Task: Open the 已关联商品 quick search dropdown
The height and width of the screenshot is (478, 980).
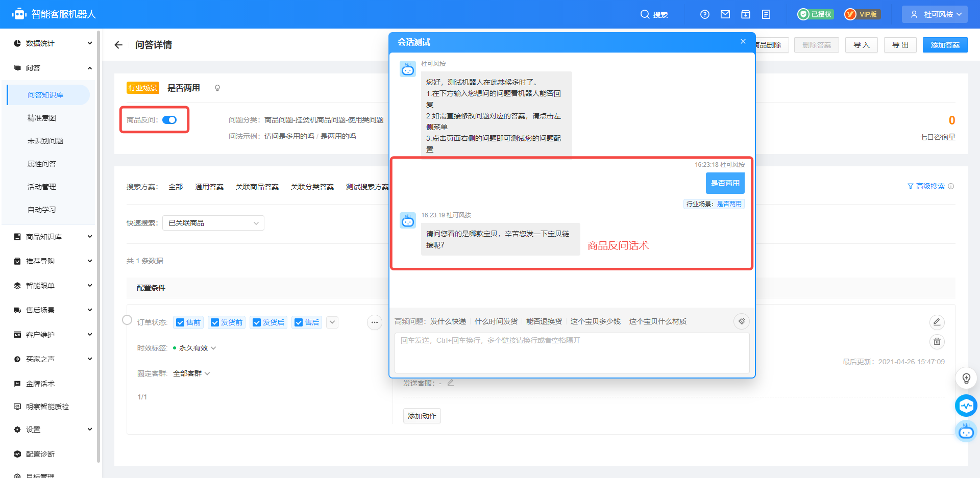Action: pyautogui.click(x=213, y=223)
